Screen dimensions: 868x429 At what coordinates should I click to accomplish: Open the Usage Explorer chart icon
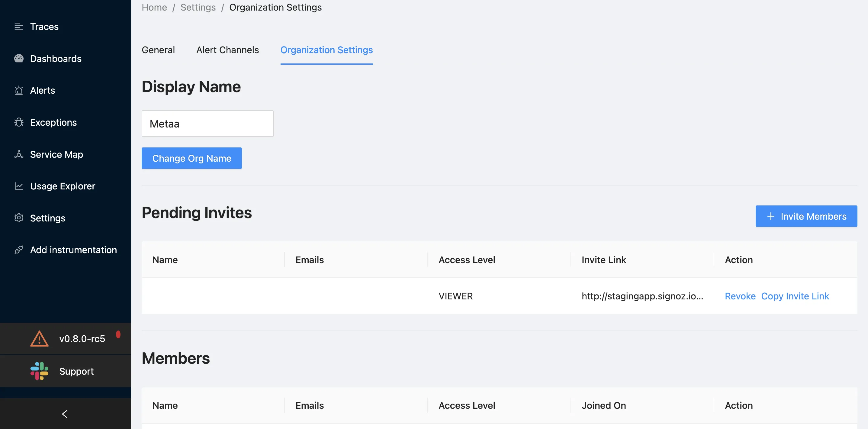point(19,186)
